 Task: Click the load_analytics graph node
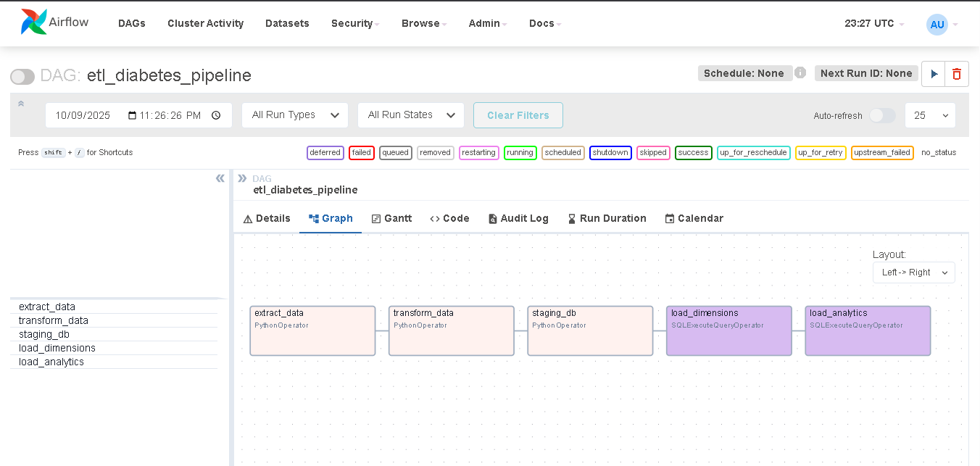click(868, 330)
